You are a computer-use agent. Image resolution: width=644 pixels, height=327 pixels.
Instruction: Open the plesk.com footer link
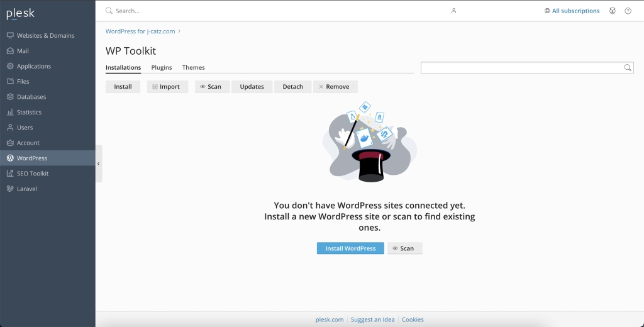pyautogui.click(x=330, y=319)
